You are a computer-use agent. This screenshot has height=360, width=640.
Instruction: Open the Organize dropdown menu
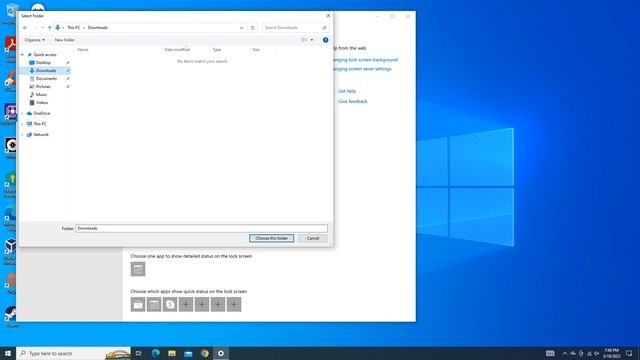click(35, 40)
